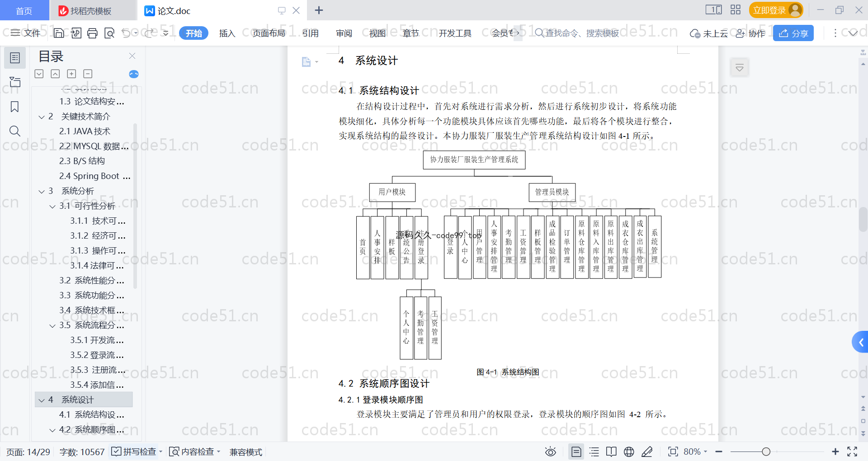The width and height of the screenshot is (868, 461).
Task: Switch to the 审阅 ribbon tab
Action: tap(344, 33)
